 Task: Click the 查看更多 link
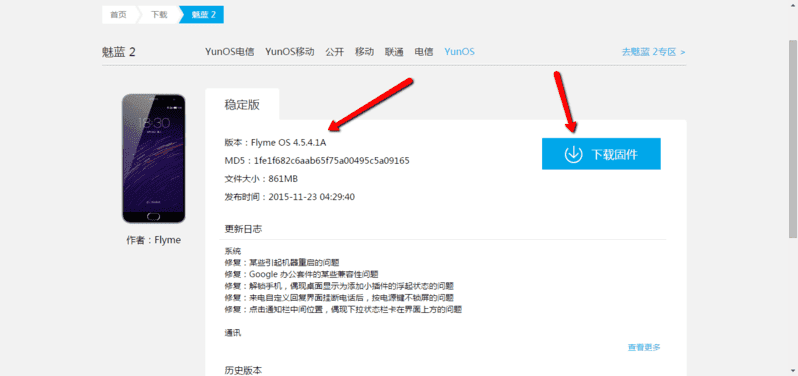point(644,348)
